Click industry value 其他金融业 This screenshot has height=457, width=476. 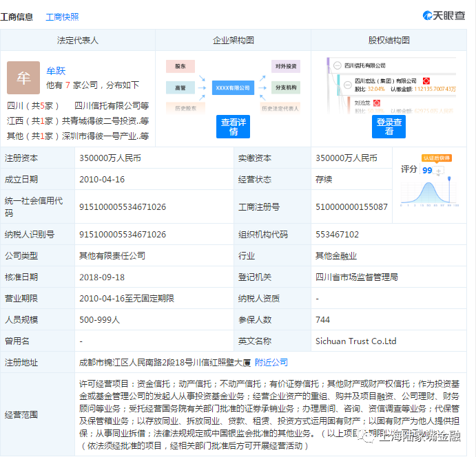tap(336, 255)
